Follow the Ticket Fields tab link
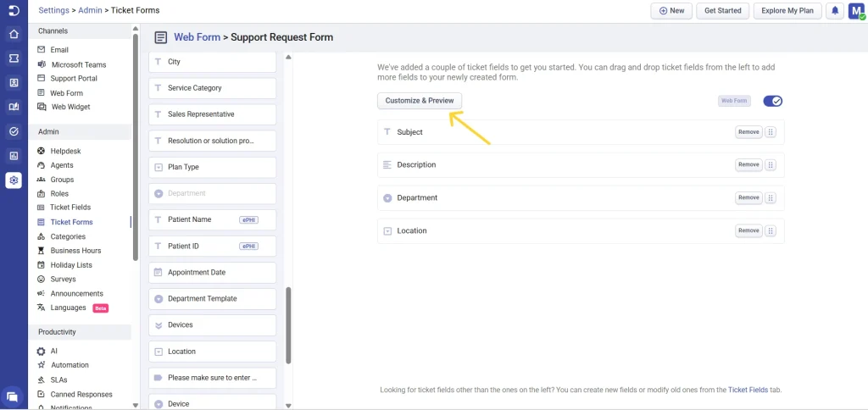This screenshot has width=868, height=410. coord(748,391)
